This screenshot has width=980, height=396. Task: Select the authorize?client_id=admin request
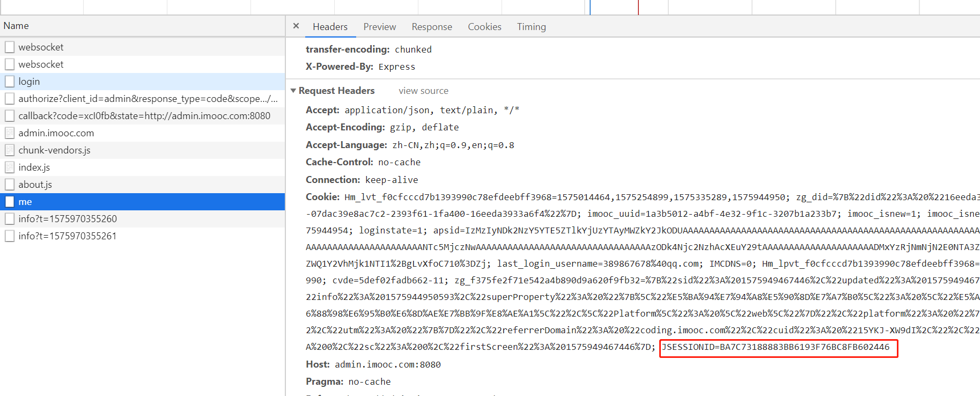pos(142,99)
